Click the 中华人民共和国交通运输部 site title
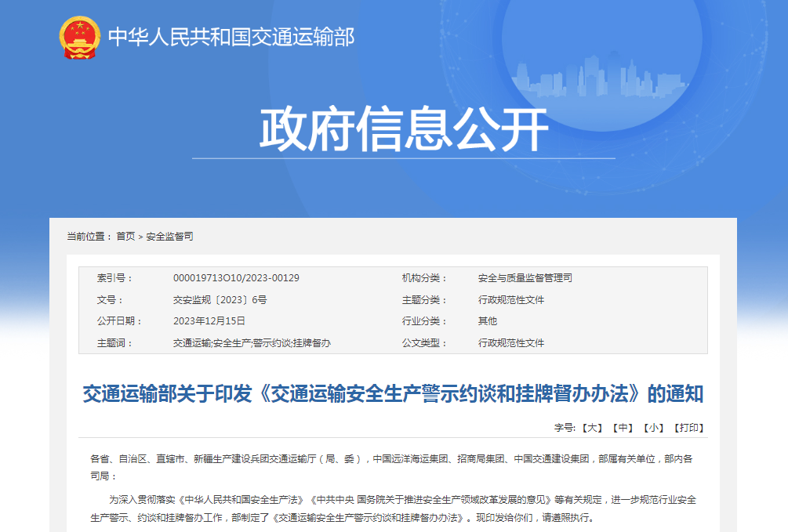788x532 pixels. click(x=231, y=37)
